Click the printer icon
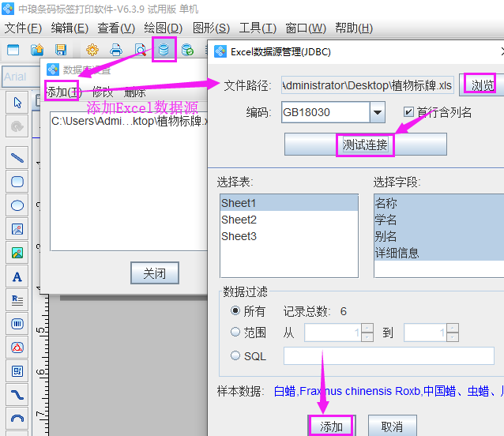 pos(116,50)
